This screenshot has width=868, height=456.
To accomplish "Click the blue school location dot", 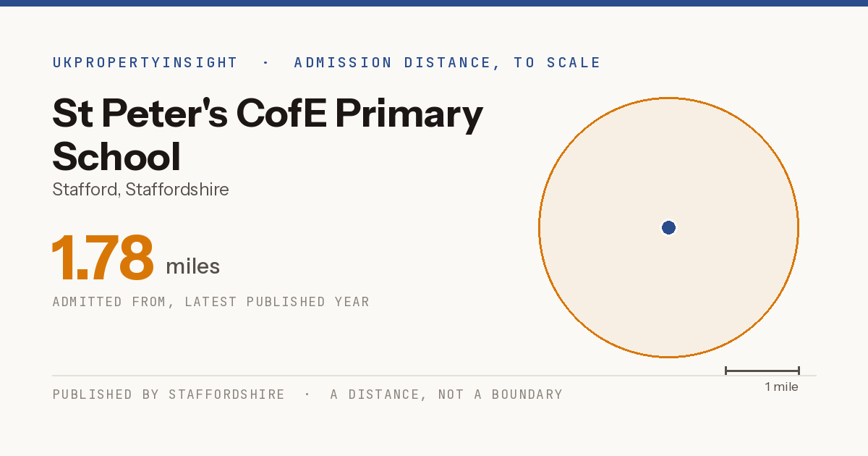I will (x=668, y=228).
